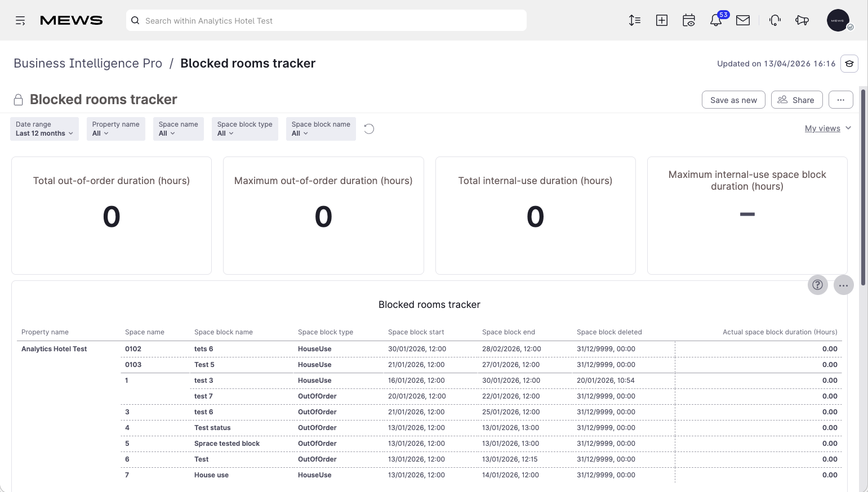Click the help question mark icon
The image size is (868, 492).
pyautogui.click(x=818, y=285)
